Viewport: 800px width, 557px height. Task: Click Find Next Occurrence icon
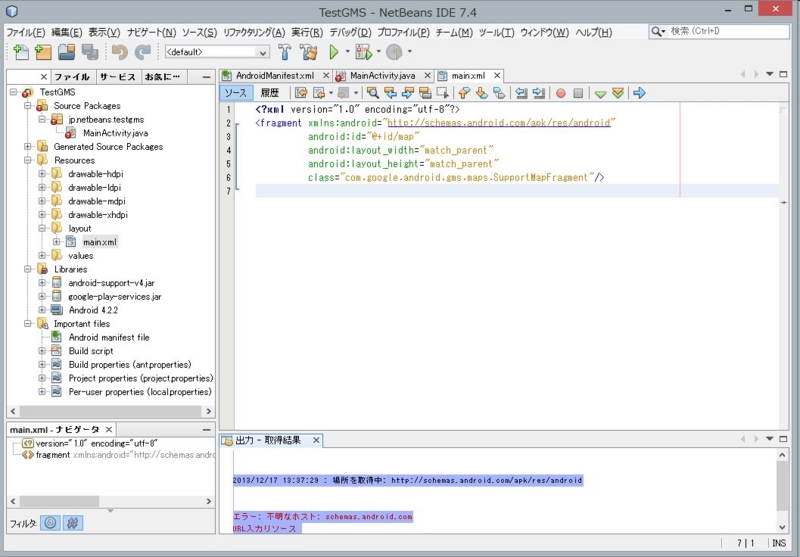click(408, 93)
